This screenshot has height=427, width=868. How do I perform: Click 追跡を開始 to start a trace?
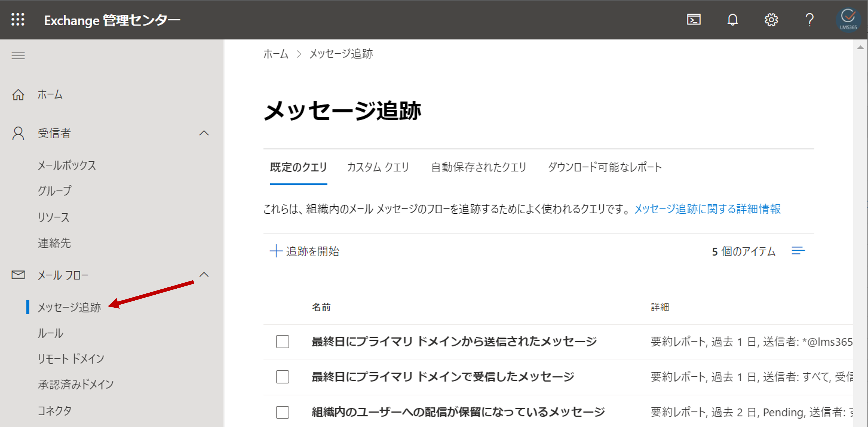[x=305, y=251]
